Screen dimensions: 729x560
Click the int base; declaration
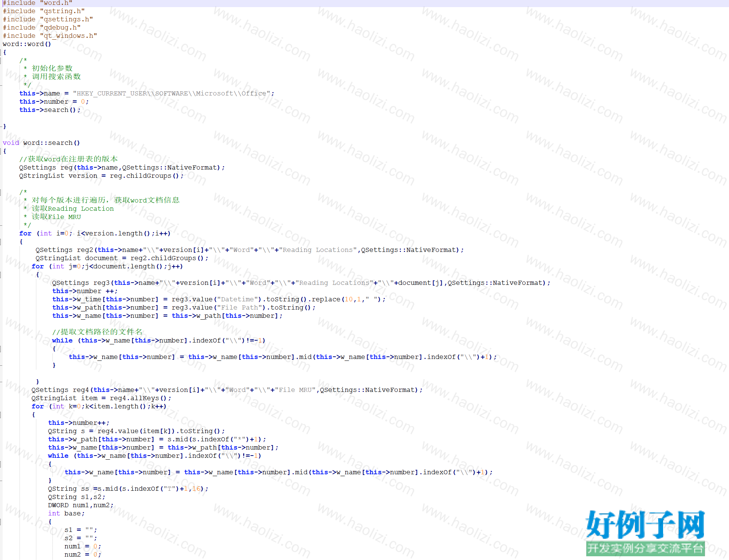click(x=66, y=514)
